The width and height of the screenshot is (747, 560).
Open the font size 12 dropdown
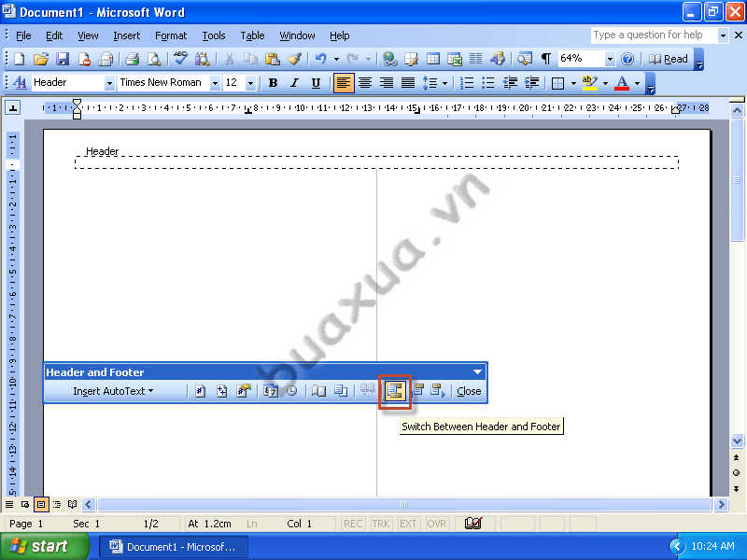(x=250, y=83)
